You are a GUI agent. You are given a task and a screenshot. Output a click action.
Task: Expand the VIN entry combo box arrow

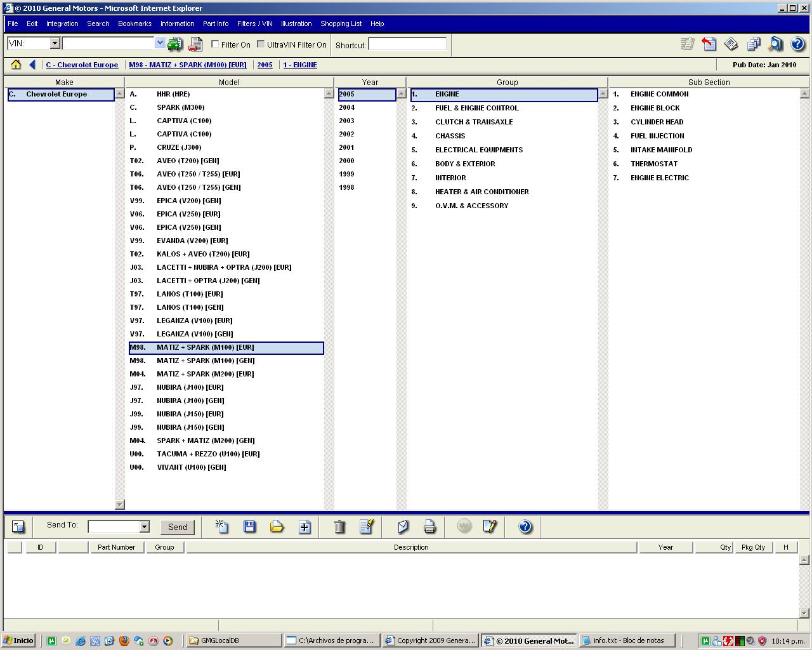pyautogui.click(x=160, y=43)
